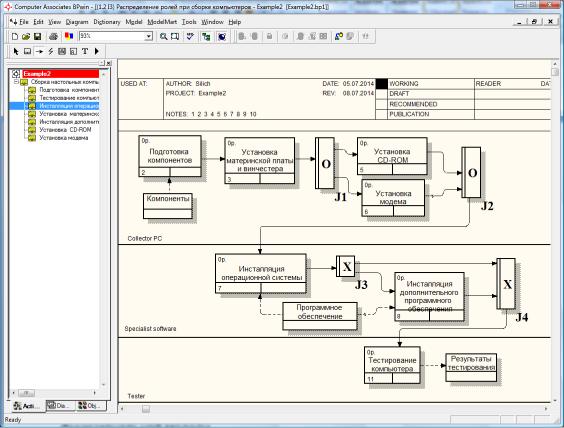Open the zoom percentage dropdown arrow
This screenshot has width=564, height=428.
[x=149, y=36]
